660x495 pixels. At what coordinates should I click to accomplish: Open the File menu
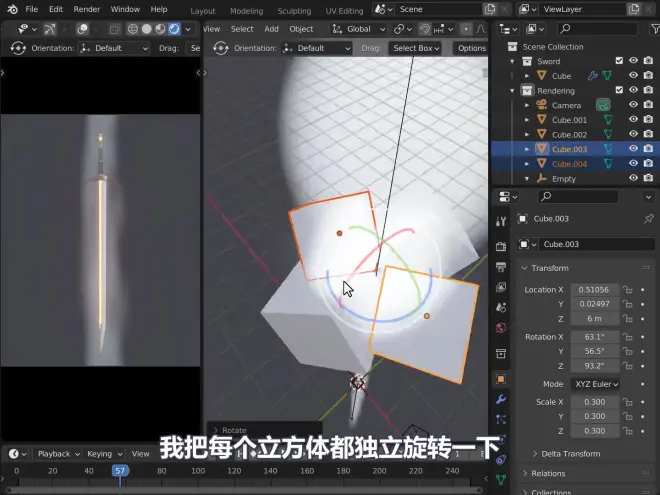32,9
